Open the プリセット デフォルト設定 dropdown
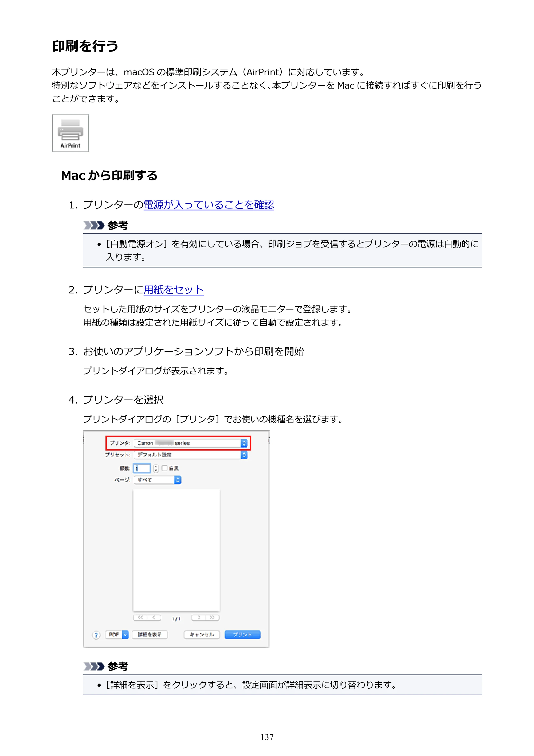This screenshot has height=756, width=534. tap(190, 455)
